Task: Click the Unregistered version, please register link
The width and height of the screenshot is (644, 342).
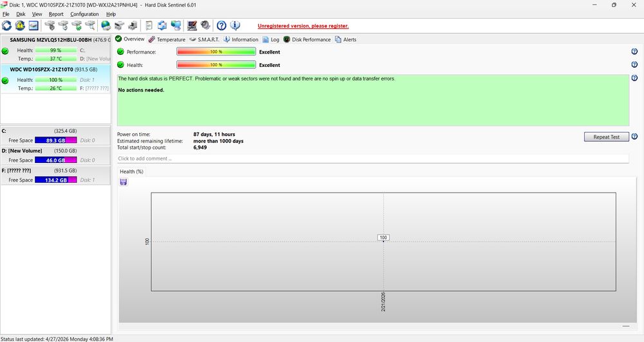Action: [303, 26]
